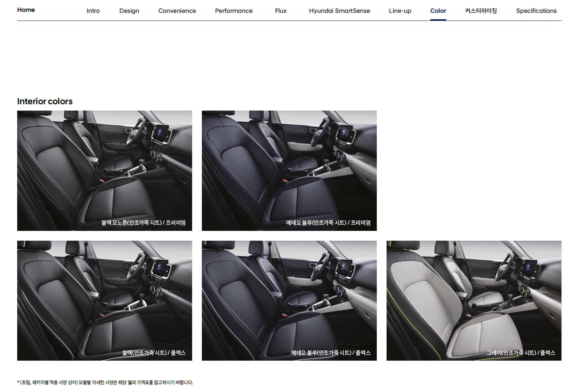
Task: Switch to the Design tab
Action: pyautogui.click(x=129, y=11)
